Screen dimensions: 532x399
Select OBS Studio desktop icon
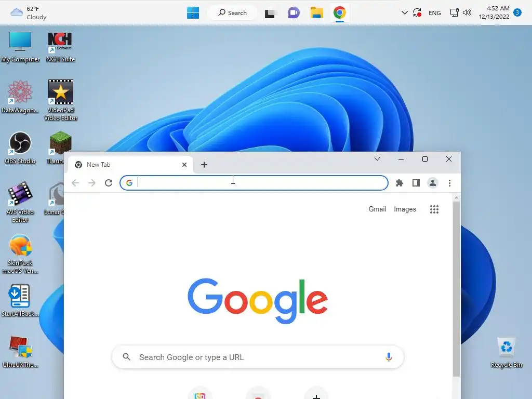pos(20,148)
